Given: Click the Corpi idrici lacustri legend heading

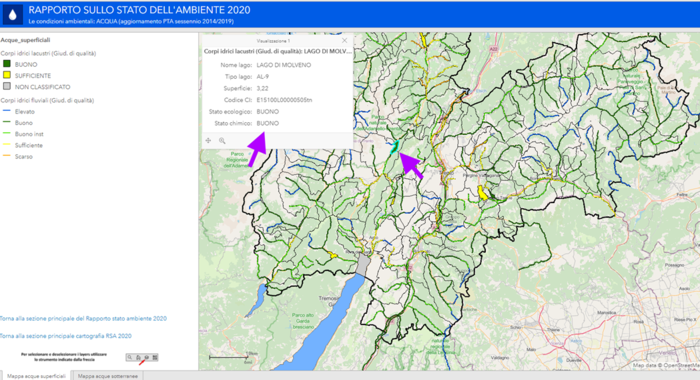Looking at the screenshot, I should click(48, 53).
